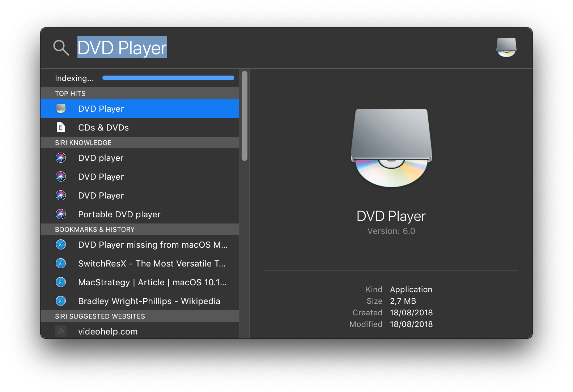573x392 pixels.
Task: Click Safari icon beside DVD Player missing from macOS
Action: tap(61, 244)
